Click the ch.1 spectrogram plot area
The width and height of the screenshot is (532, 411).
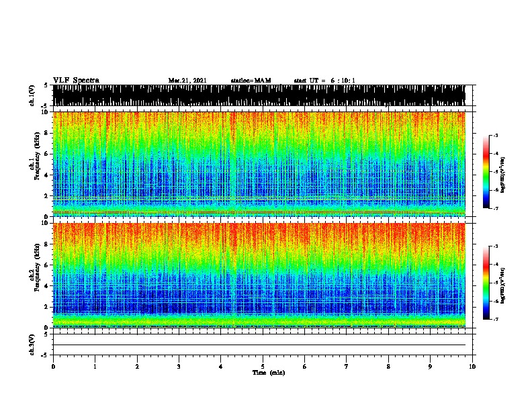coord(259,164)
